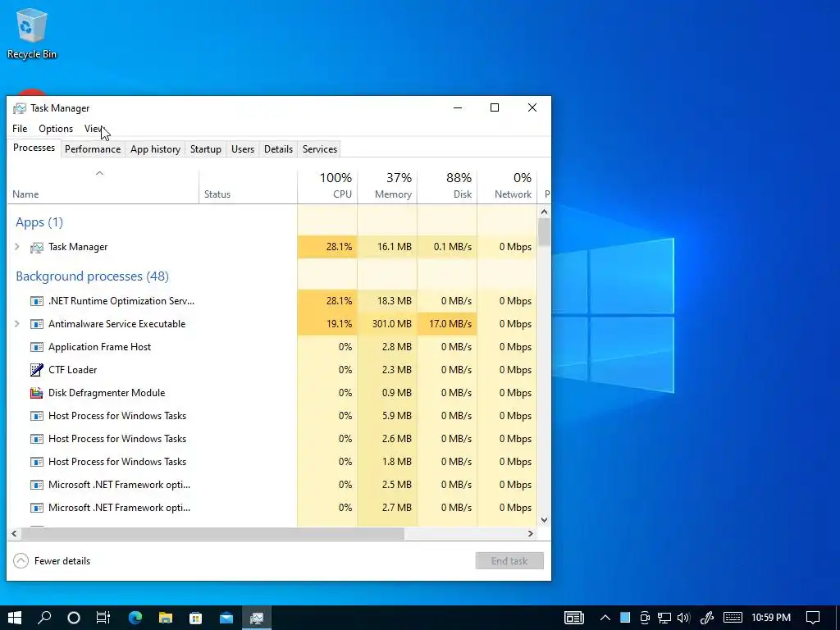The image size is (840, 630).
Task: Click Task Manager taskbar button
Action: [257, 618]
